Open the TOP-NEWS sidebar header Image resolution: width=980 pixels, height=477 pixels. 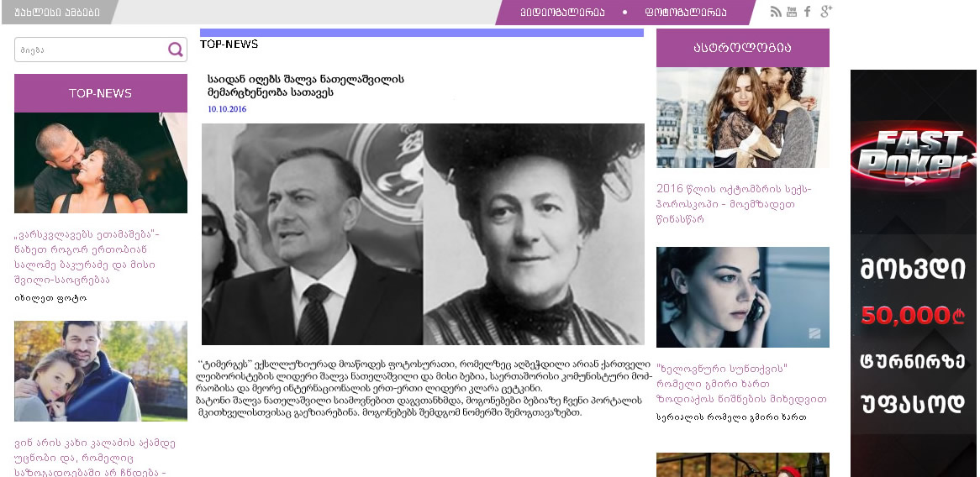[x=101, y=93]
